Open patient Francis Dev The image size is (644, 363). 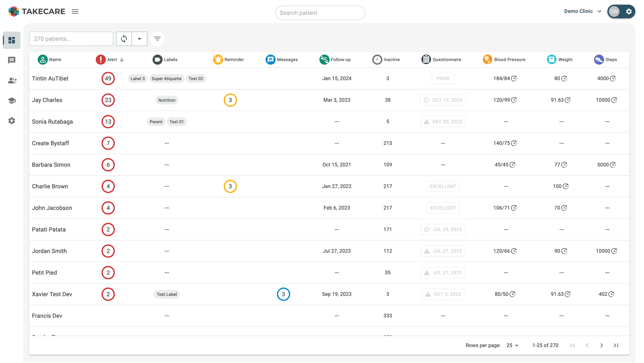[47, 316]
